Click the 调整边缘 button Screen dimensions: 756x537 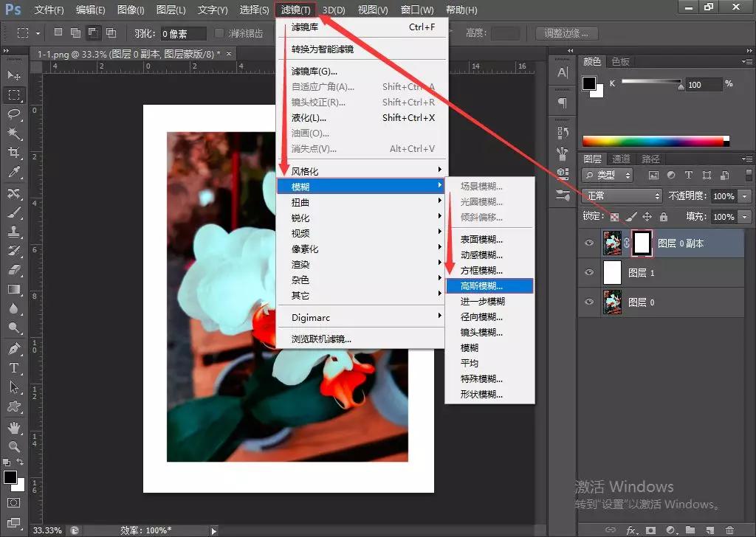[x=566, y=32]
